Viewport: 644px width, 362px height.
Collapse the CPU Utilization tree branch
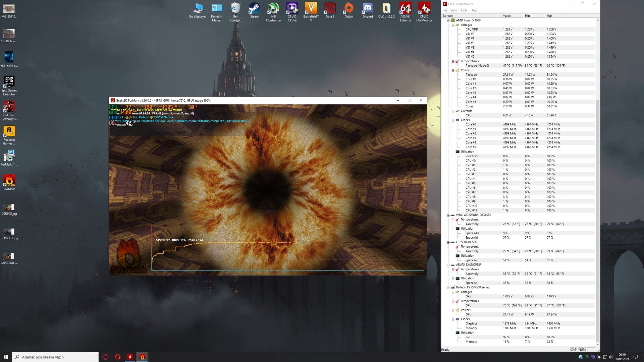(x=453, y=152)
